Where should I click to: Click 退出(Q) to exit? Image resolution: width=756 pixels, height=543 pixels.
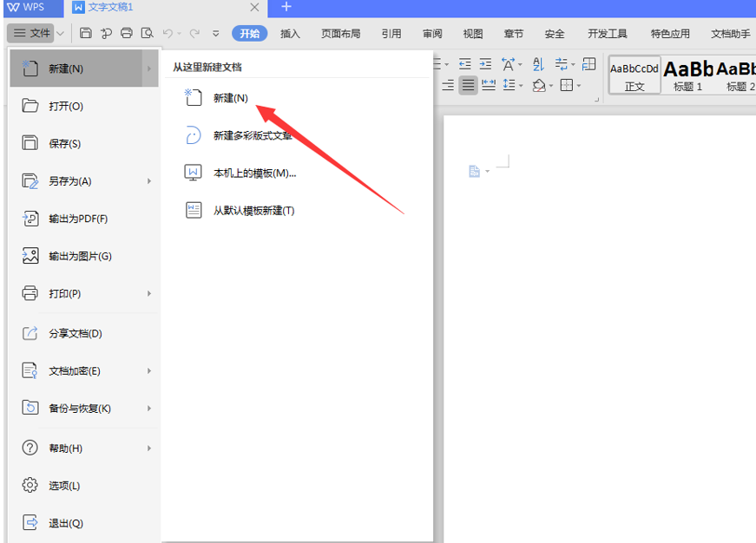84,523
